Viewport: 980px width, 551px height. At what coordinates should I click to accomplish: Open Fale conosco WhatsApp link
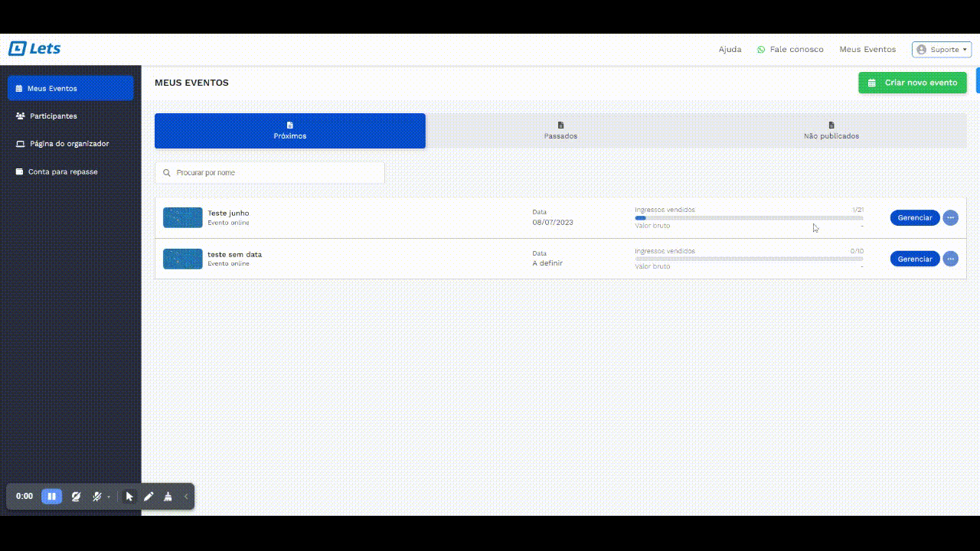click(790, 50)
